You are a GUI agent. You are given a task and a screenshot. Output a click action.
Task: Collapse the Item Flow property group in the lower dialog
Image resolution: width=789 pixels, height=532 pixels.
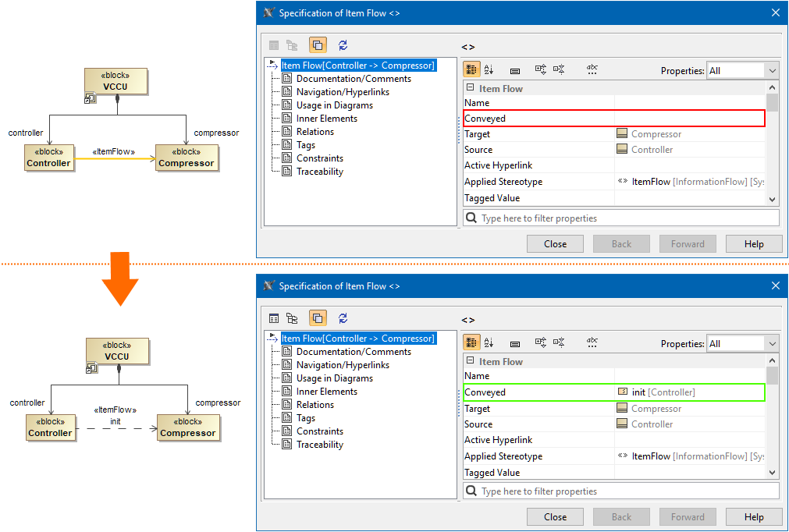469,362
